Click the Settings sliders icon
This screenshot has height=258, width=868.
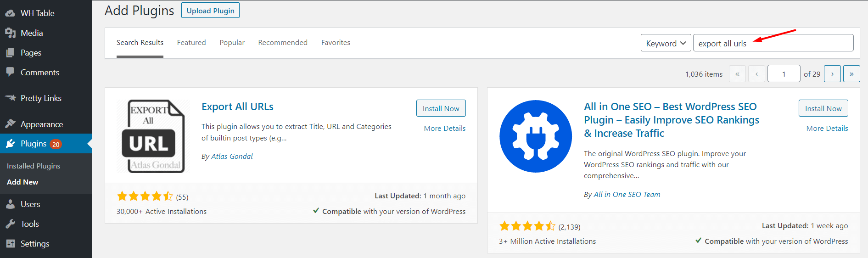tap(10, 244)
